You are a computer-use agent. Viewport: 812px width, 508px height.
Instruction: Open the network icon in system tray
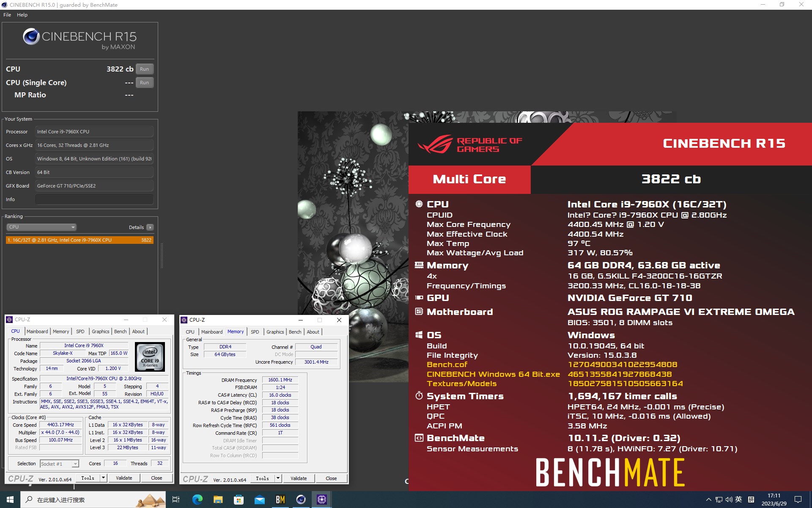(719, 500)
